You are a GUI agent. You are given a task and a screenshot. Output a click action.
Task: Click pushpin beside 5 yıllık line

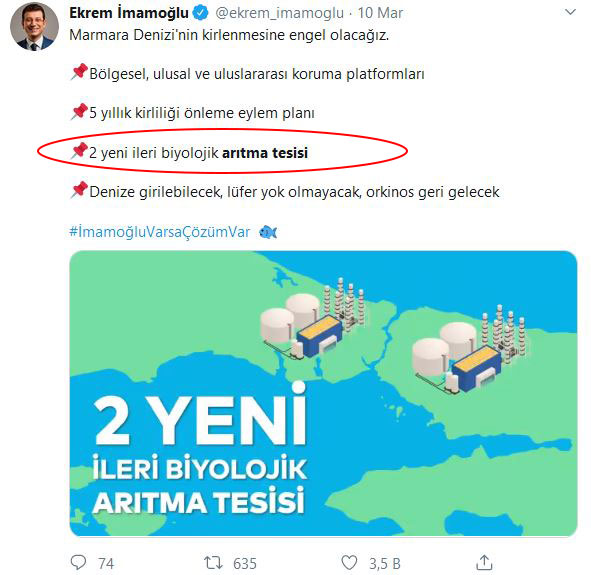tap(79, 112)
